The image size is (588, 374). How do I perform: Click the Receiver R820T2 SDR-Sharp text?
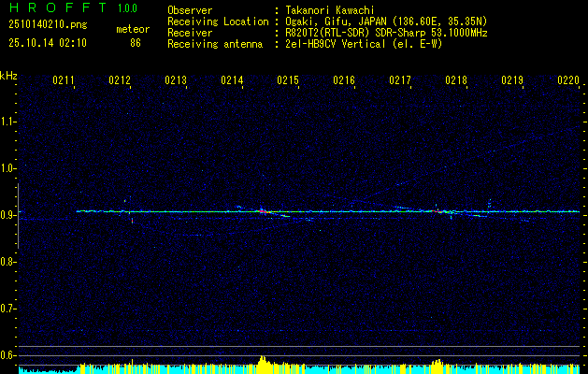[386, 33]
